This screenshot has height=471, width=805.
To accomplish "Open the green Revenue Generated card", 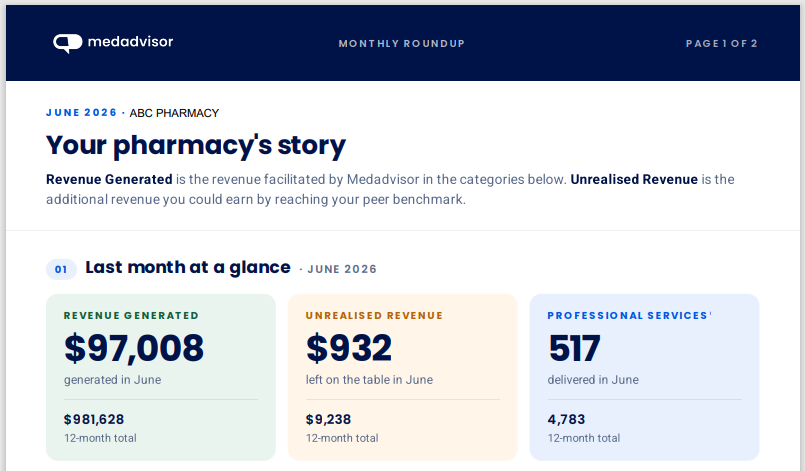I will tap(161, 377).
